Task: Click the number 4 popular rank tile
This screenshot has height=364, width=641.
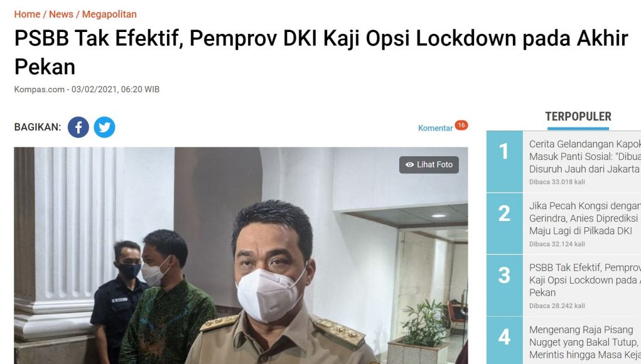Action: 504,340
